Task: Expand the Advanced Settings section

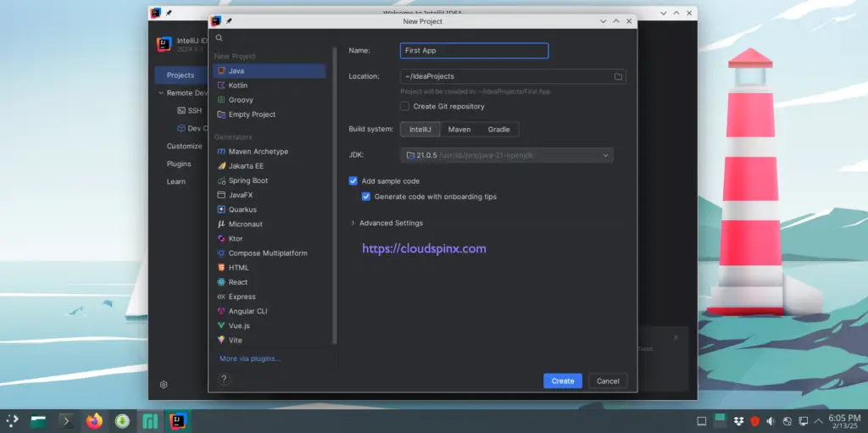Action: point(353,223)
